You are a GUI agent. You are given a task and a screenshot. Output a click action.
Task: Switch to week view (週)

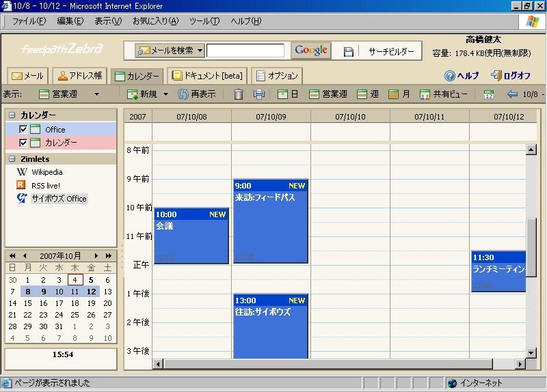click(x=368, y=94)
